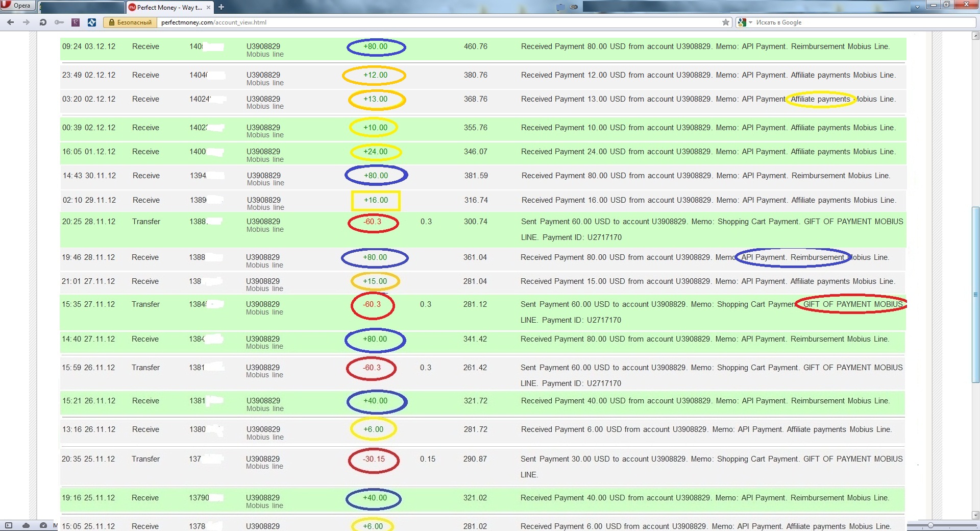Select the 460.76 balance value
The image size is (980, 531).
point(476,46)
